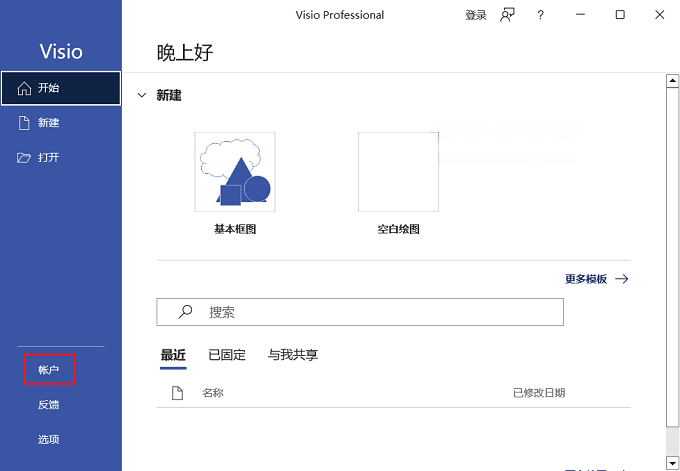Viewport: 680px width, 471px height.
Task: Open the 反馈 feedback page
Action: tap(48, 405)
